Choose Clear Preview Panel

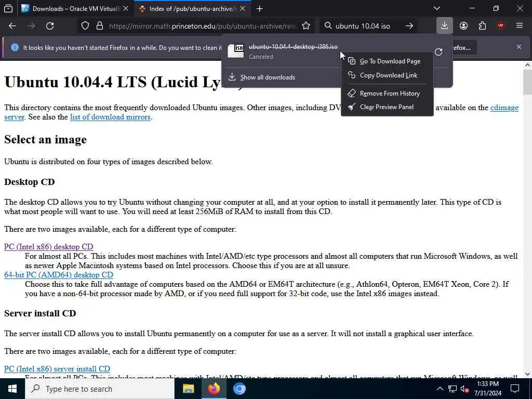point(387,107)
